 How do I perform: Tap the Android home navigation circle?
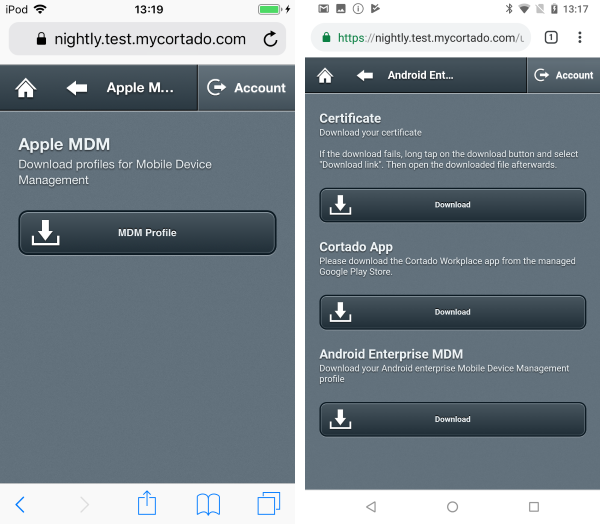452,507
